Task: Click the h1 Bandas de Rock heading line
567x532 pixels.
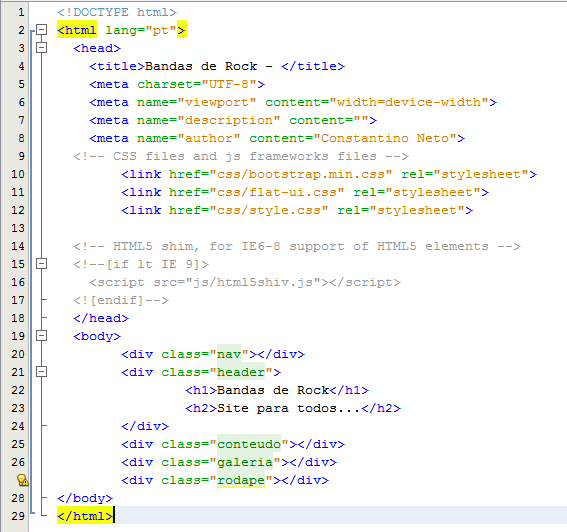Action: point(277,390)
